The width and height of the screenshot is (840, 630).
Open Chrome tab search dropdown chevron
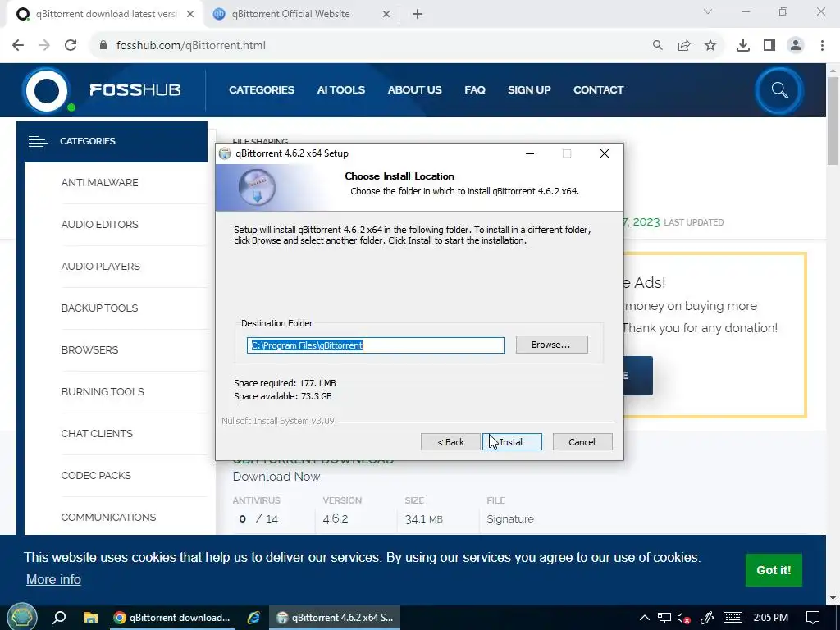[x=708, y=11]
